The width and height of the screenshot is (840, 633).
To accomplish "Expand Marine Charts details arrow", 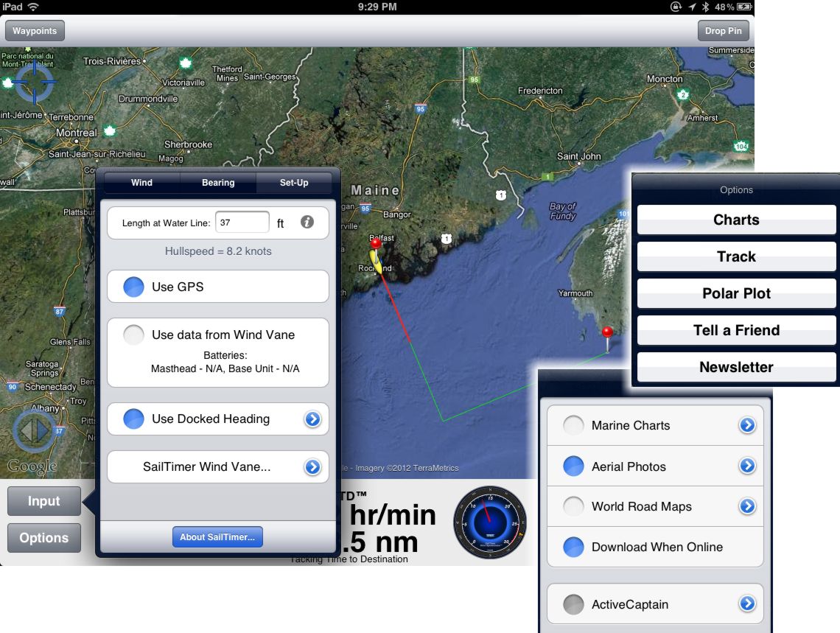I will (747, 425).
